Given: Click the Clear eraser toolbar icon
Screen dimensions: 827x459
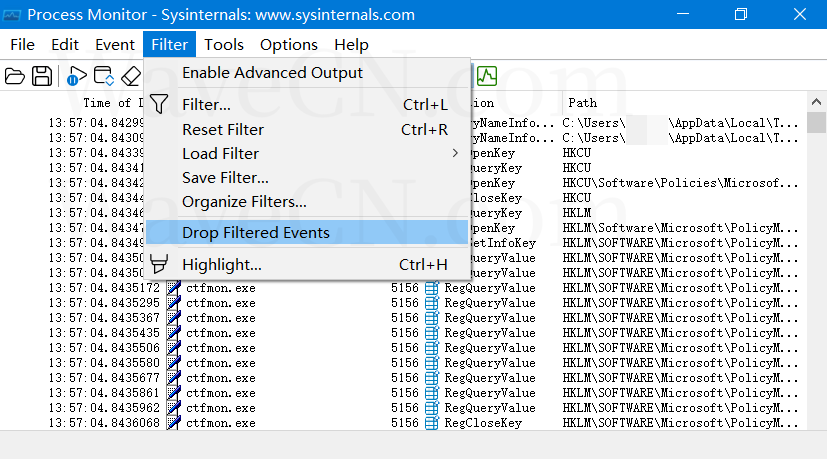Looking at the screenshot, I should coord(131,76).
